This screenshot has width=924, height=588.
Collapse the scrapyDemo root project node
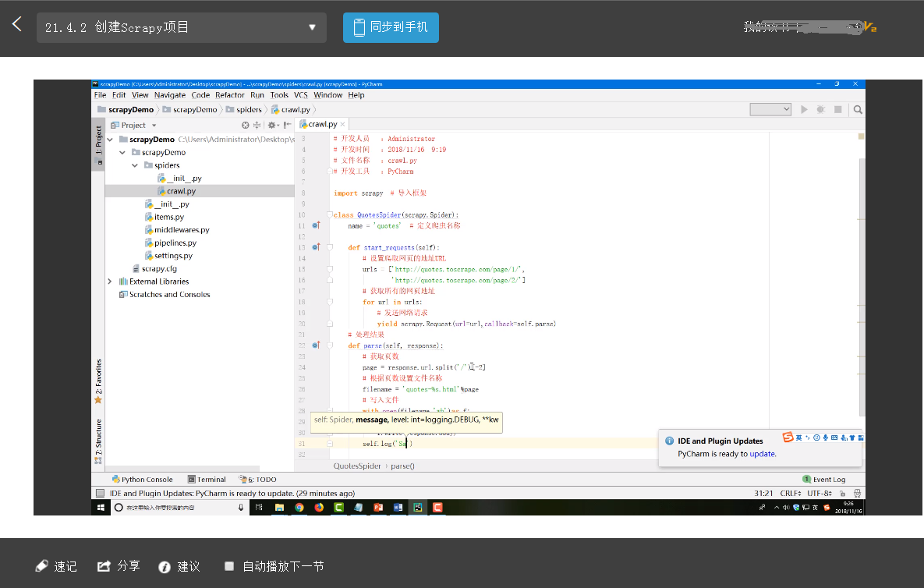pyautogui.click(x=110, y=140)
